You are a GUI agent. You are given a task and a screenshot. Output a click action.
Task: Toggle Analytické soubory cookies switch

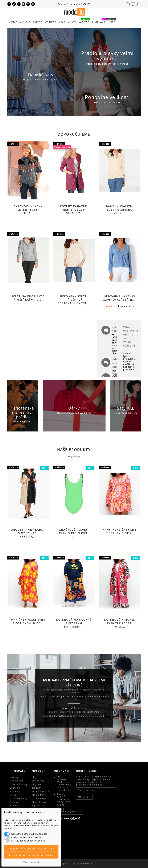pyautogui.click(x=7, y=837)
